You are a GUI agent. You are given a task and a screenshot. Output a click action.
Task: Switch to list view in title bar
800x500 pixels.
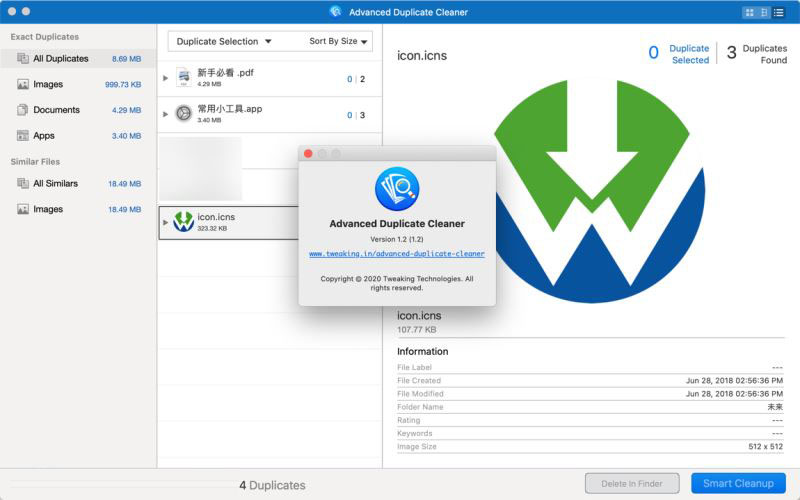coord(778,12)
